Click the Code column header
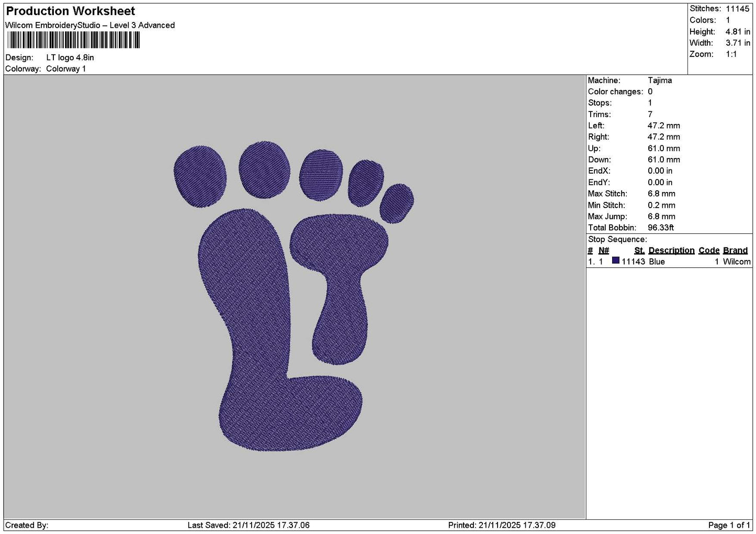756x534 pixels. point(709,250)
